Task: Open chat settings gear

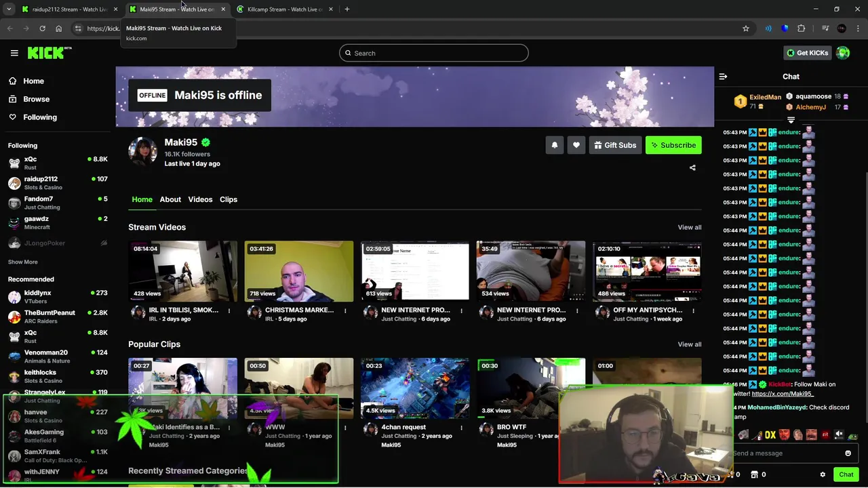Action: click(823, 474)
